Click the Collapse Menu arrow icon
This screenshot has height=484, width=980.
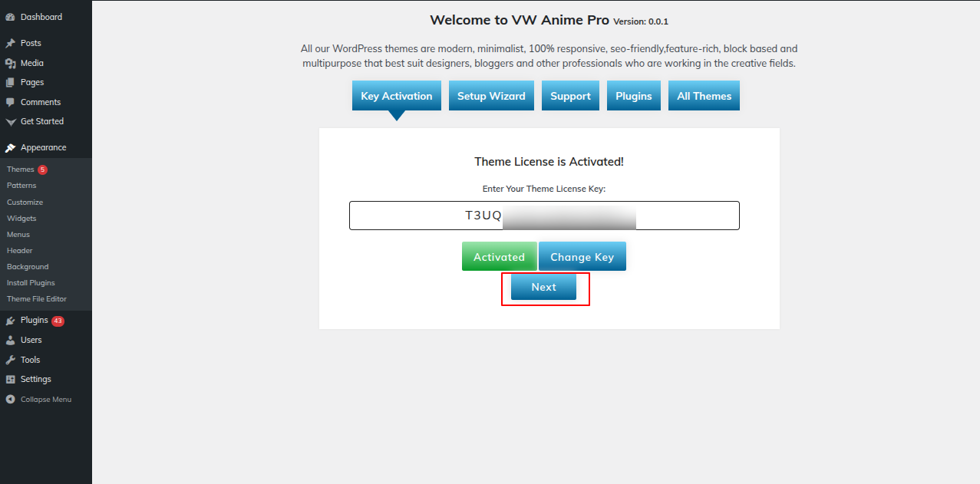pyautogui.click(x=10, y=400)
